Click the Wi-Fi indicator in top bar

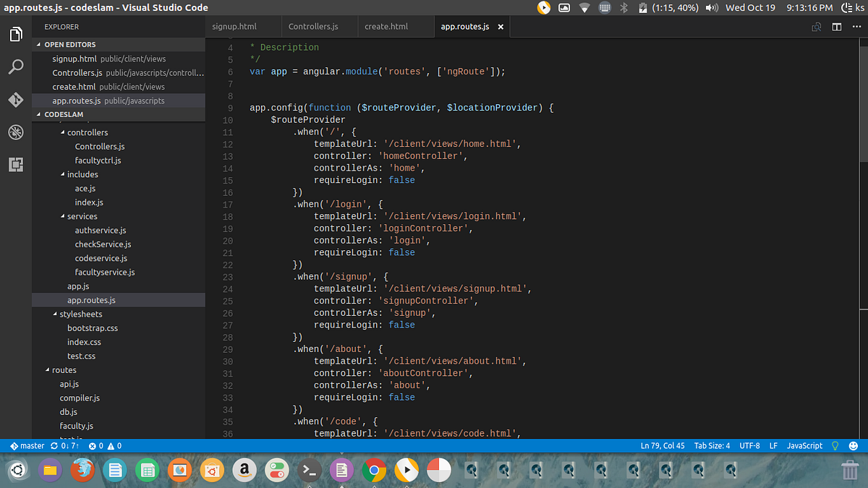584,8
